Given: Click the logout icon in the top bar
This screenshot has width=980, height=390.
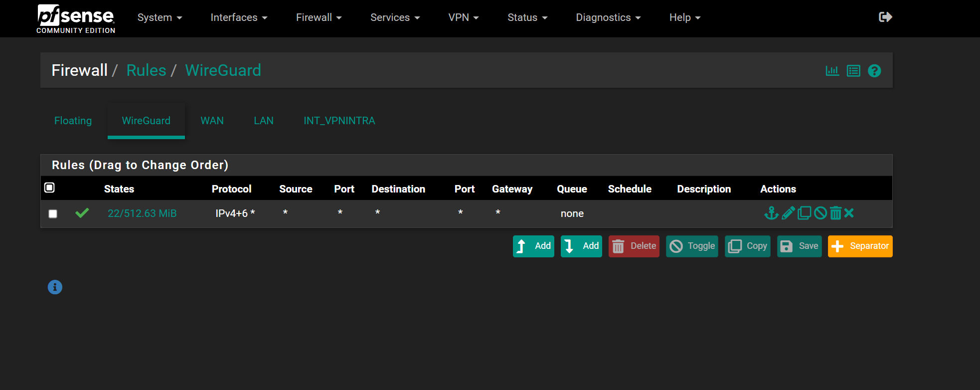Looking at the screenshot, I should (x=885, y=17).
